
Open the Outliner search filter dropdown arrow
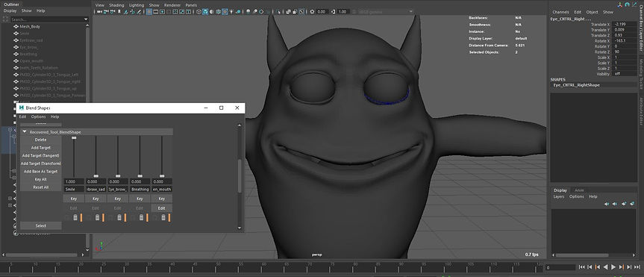(x=86, y=19)
